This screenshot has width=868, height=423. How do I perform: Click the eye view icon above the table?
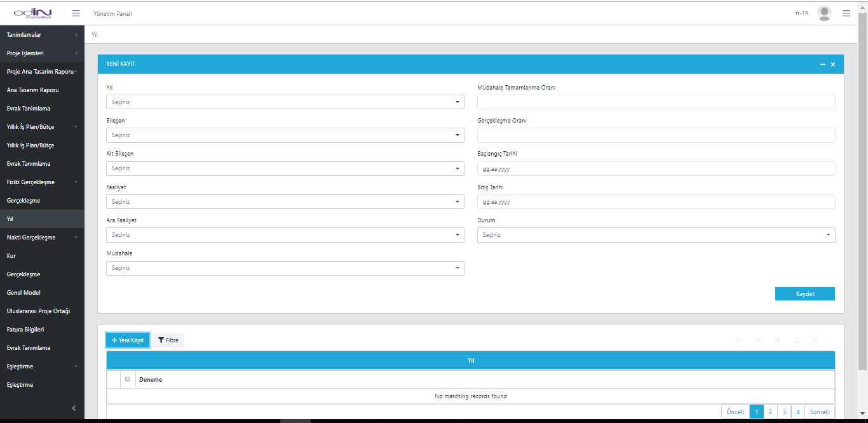[738, 340]
